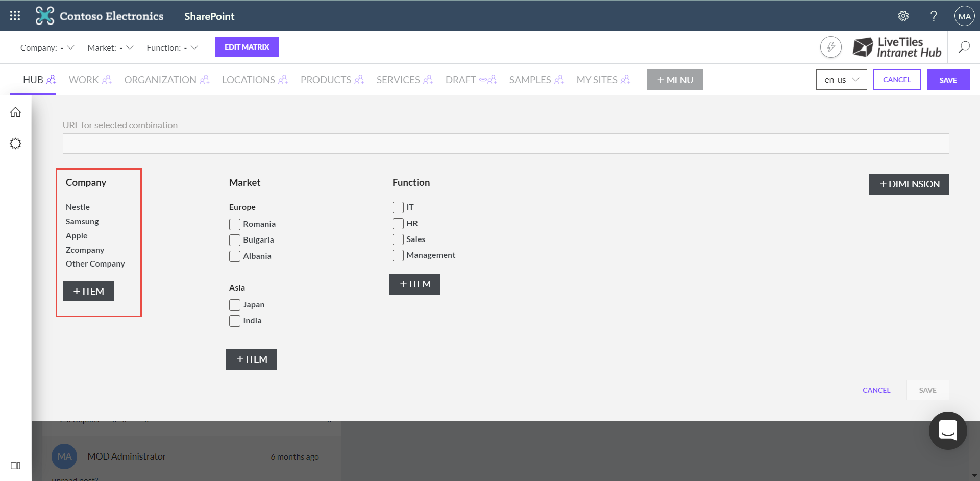Switch to the PRODUCTS tab
This screenshot has height=481, width=980.
[x=326, y=80]
